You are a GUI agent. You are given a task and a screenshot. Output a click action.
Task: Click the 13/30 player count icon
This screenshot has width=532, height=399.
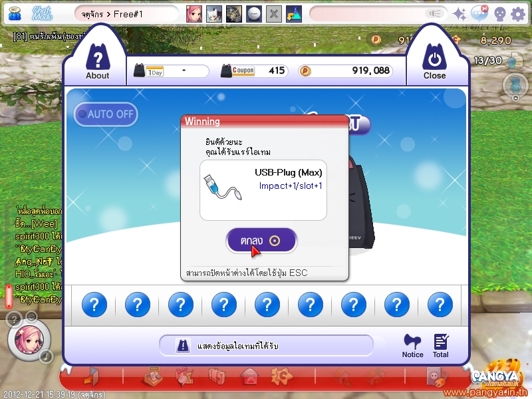515,61
